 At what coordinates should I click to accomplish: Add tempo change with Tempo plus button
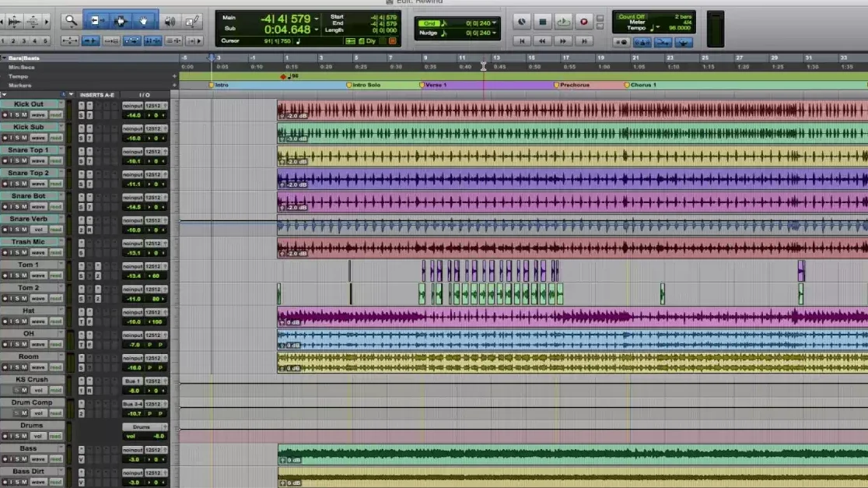174,76
